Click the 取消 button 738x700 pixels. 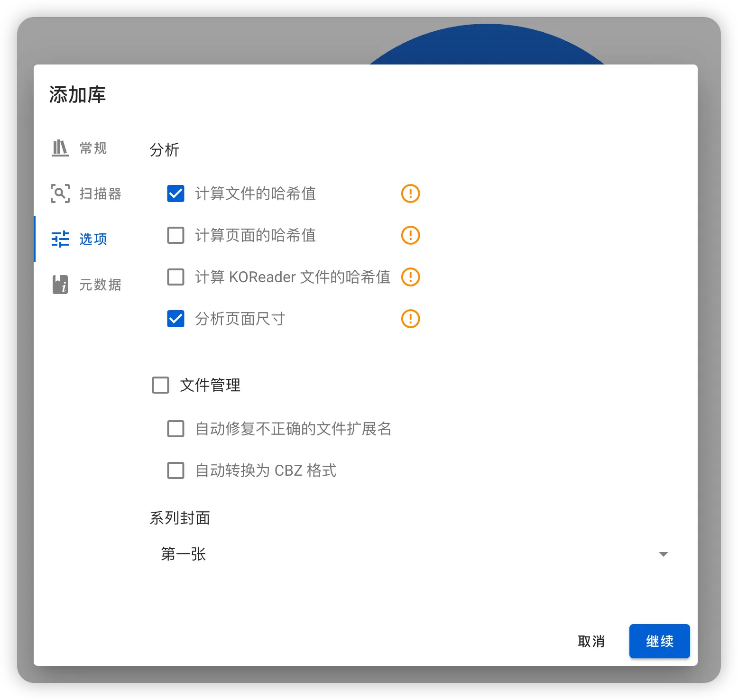591,641
